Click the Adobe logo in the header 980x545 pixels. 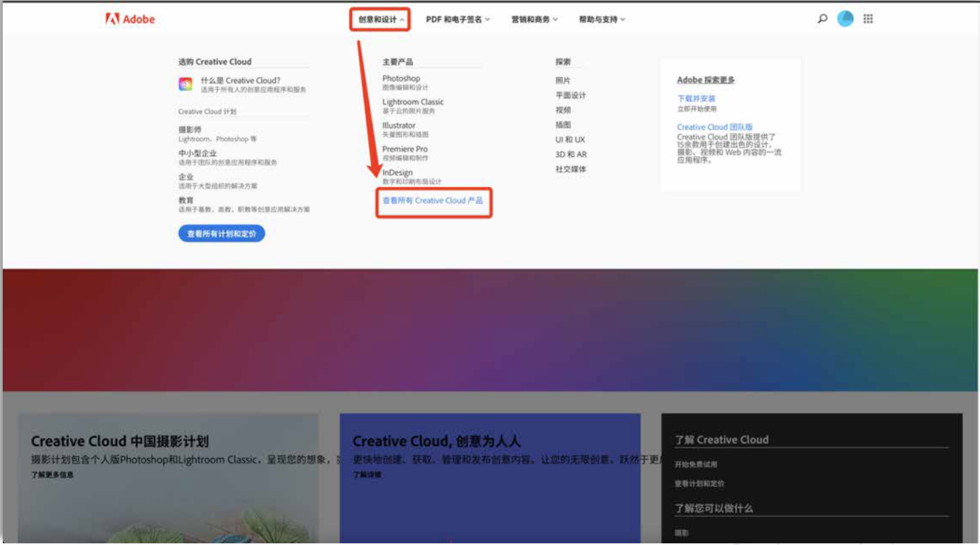point(129,17)
